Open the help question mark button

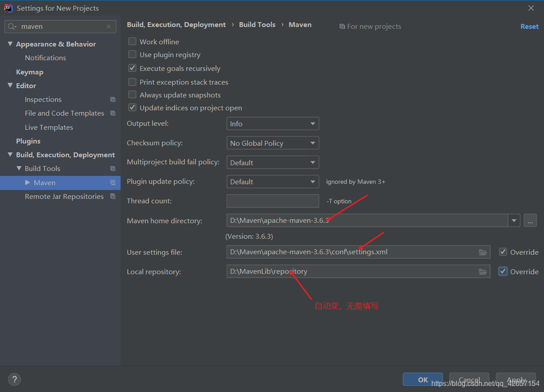tap(14, 380)
